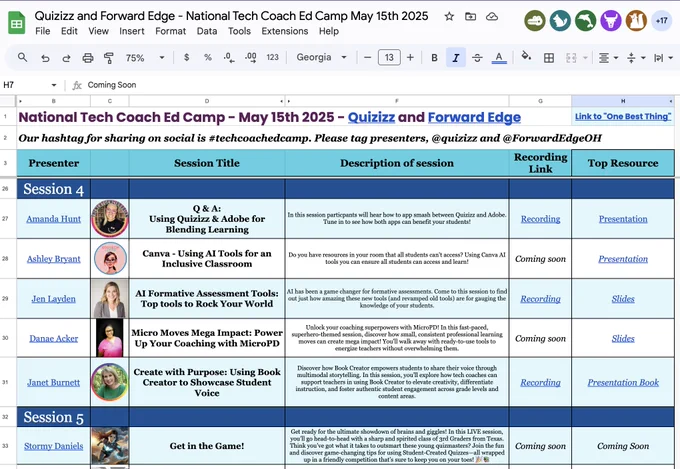Print the spreadsheet
The image size is (680, 469).
(88, 58)
